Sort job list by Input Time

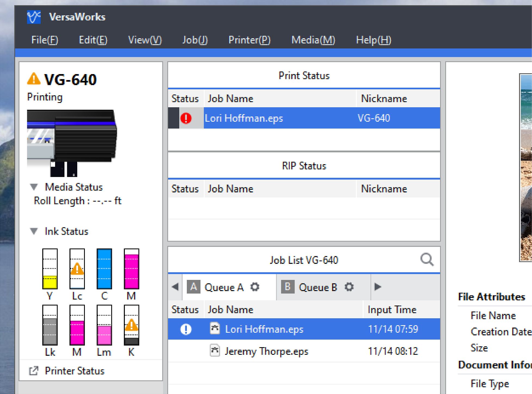[402, 310]
